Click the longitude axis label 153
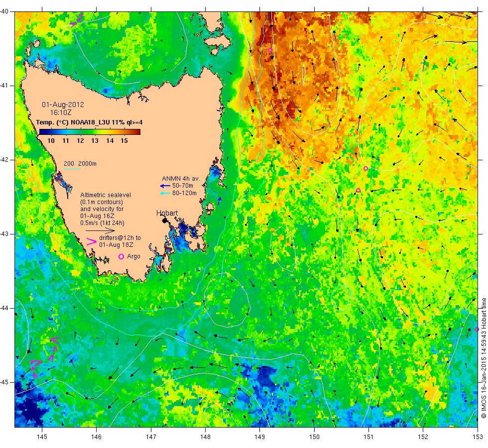 point(478,437)
